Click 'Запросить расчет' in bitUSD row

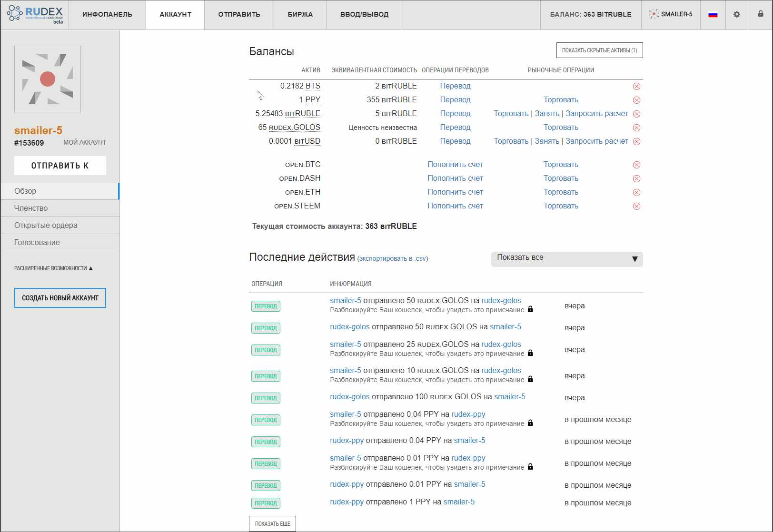click(597, 141)
